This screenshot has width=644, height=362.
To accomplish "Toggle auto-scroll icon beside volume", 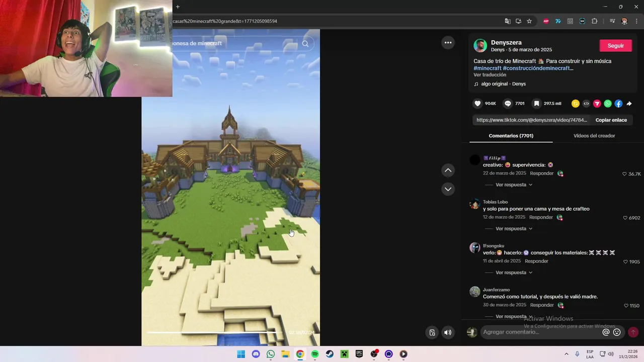I will coord(432,332).
